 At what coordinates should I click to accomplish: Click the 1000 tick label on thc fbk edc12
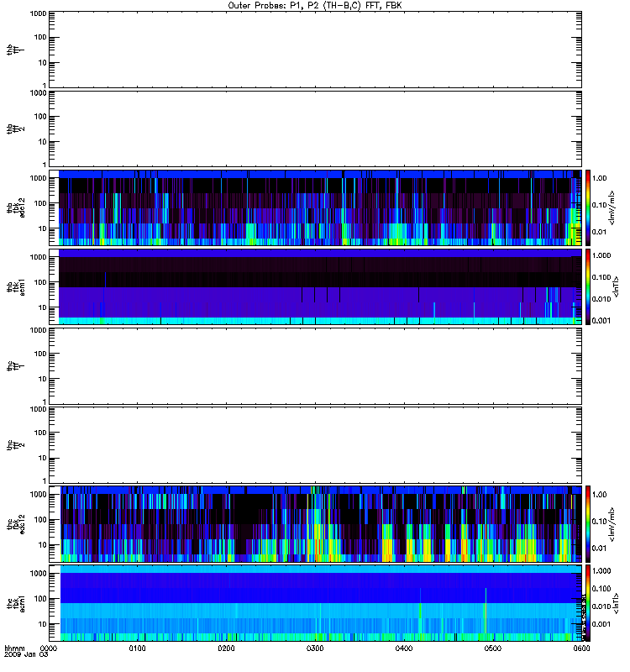pos(38,495)
